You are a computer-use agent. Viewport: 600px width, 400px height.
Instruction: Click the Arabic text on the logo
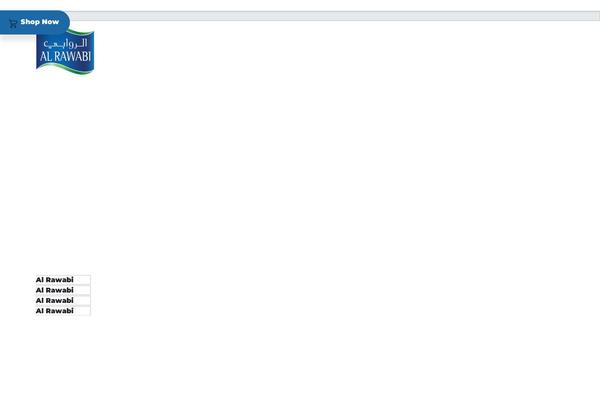pyautogui.click(x=65, y=44)
